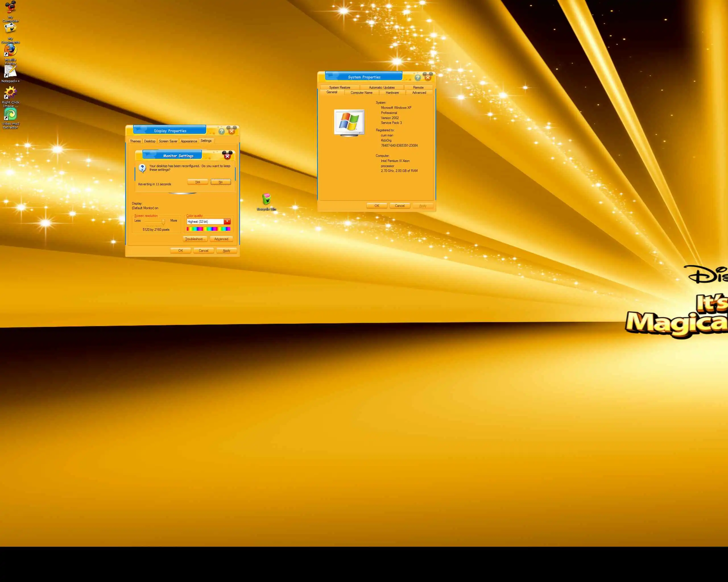Expand the Color quality dropdown
This screenshot has width=728, height=582.
[x=227, y=222]
